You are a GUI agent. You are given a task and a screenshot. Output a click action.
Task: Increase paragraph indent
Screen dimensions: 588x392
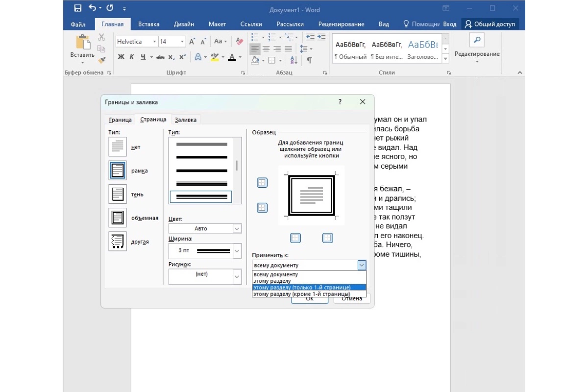pos(321,37)
